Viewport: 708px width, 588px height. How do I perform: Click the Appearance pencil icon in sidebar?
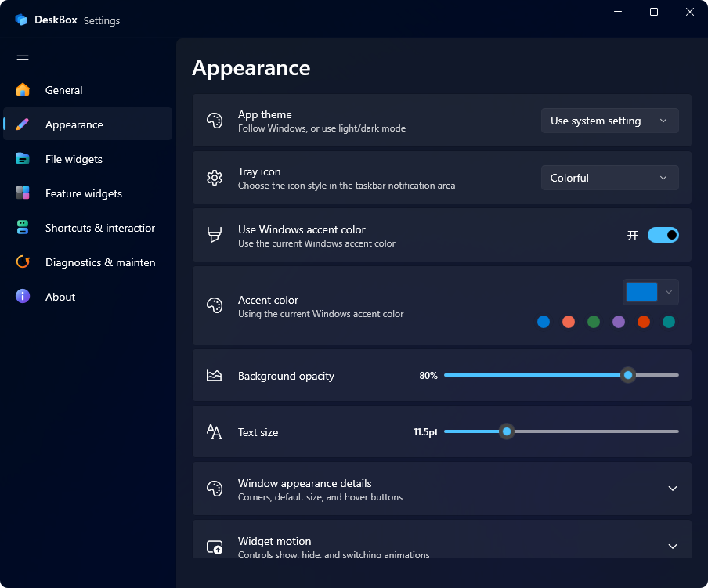[x=23, y=124]
